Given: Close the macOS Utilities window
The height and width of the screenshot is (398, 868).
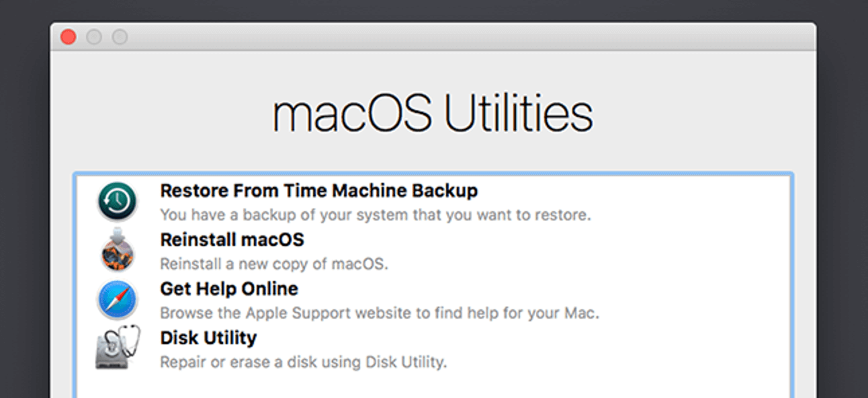Looking at the screenshot, I should coord(69,37).
